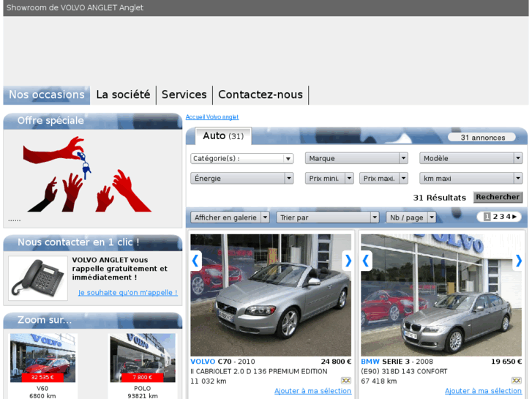
Task: Select a Prix maxi. value
Action: [x=383, y=179]
